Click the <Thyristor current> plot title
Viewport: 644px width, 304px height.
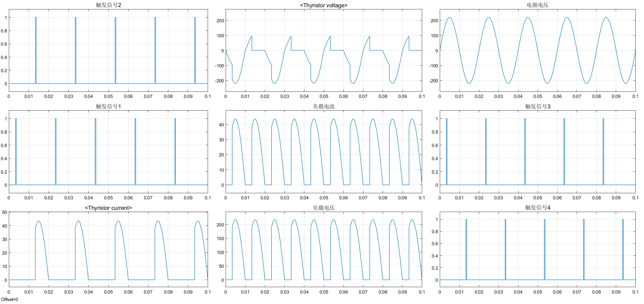108,208
